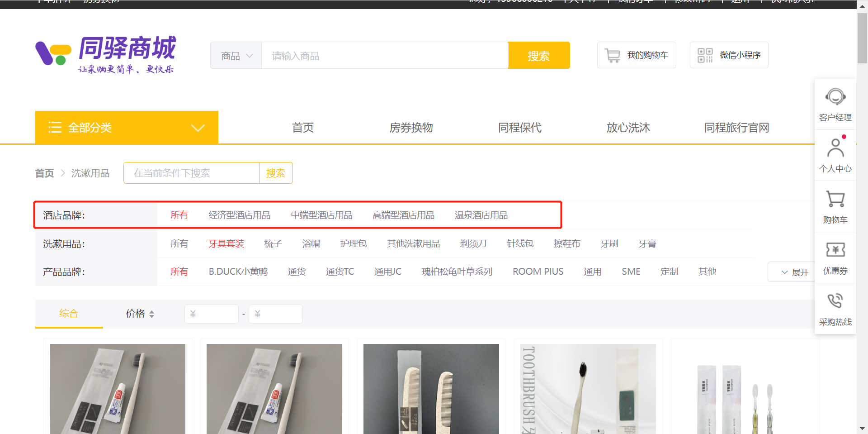868x434 pixels.
Task: Select the 剃须刀 filter
Action: (x=473, y=244)
